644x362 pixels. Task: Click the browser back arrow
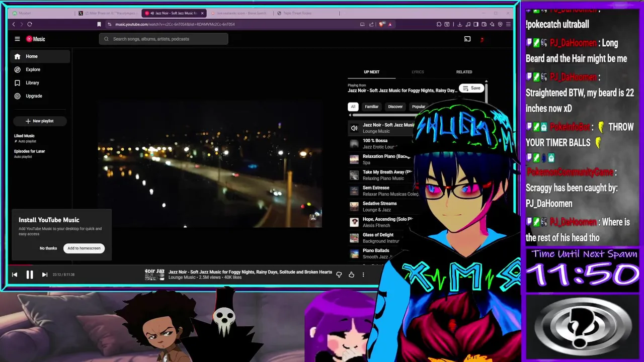pyautogui.click(x=14, y=24)
